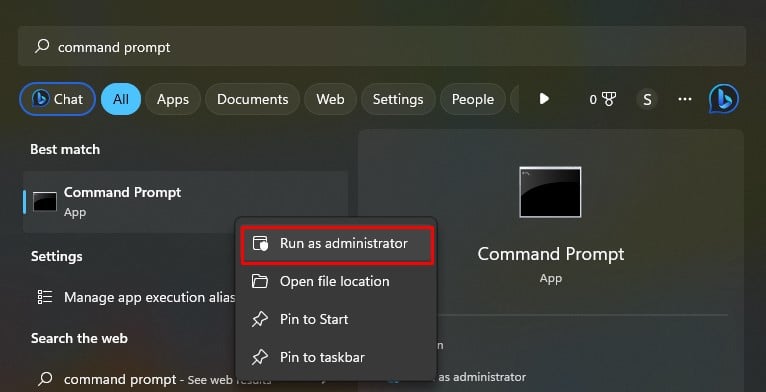
Task: Select Pin to taskbar option
Action: click(337, 357)
